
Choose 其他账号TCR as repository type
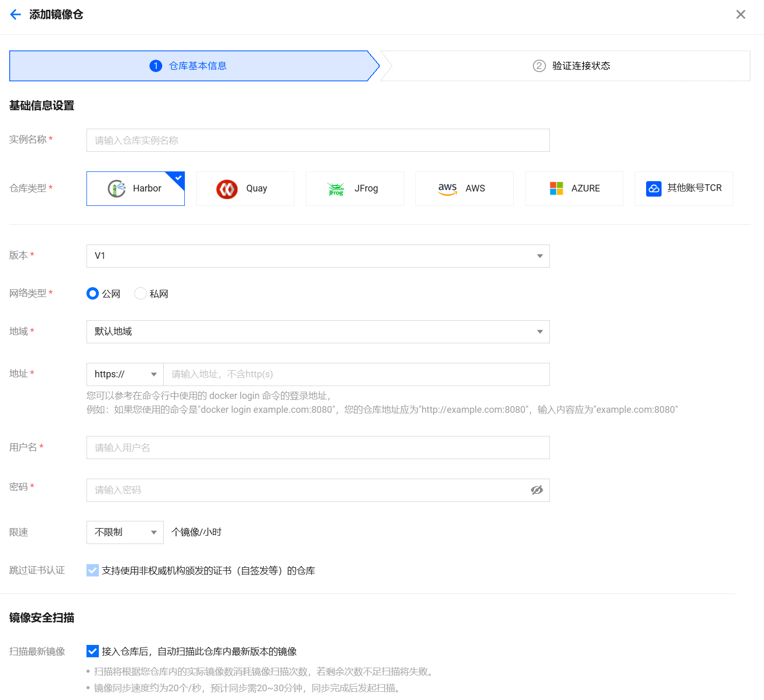(684, 189)
